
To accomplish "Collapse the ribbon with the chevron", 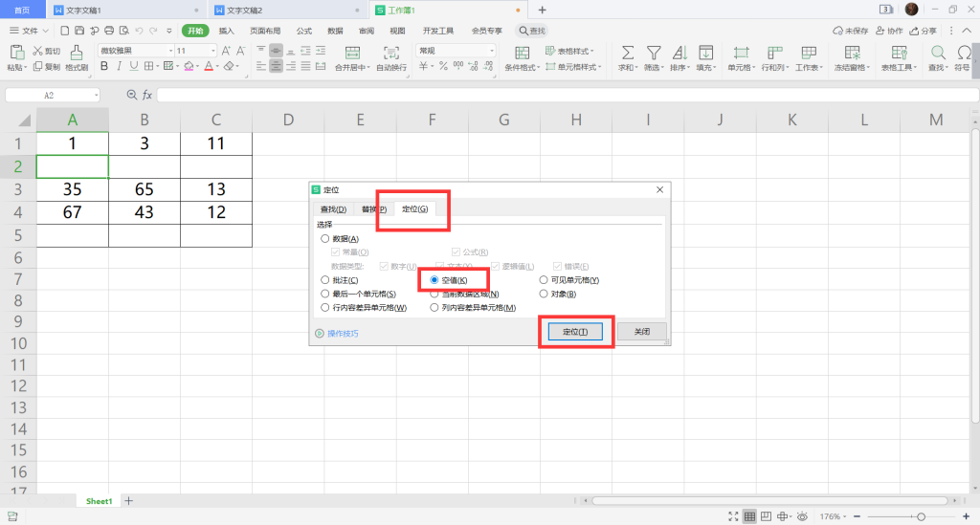I will pyautogui.click(x=967, y=31).
